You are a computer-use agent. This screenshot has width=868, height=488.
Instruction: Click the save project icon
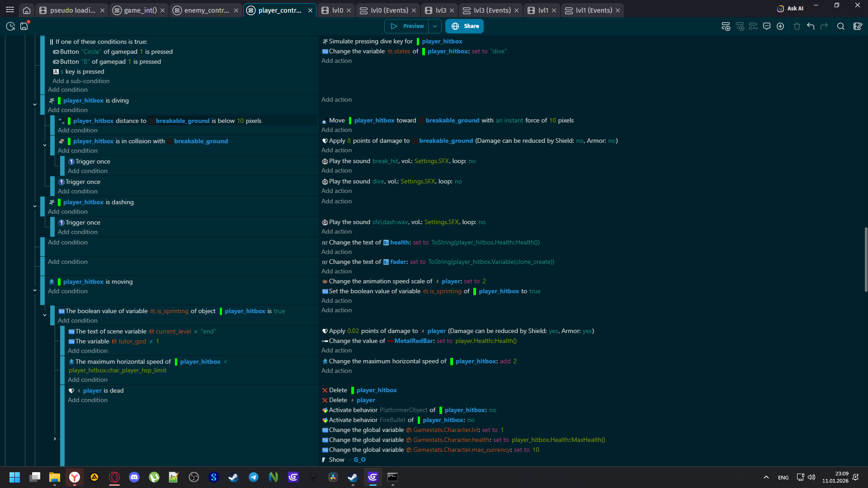(x=24, y=26)
